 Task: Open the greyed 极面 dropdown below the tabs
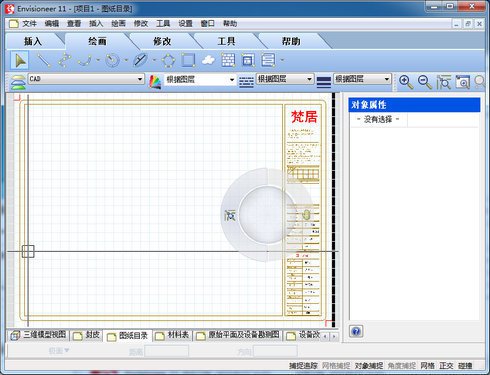point(59,351)
